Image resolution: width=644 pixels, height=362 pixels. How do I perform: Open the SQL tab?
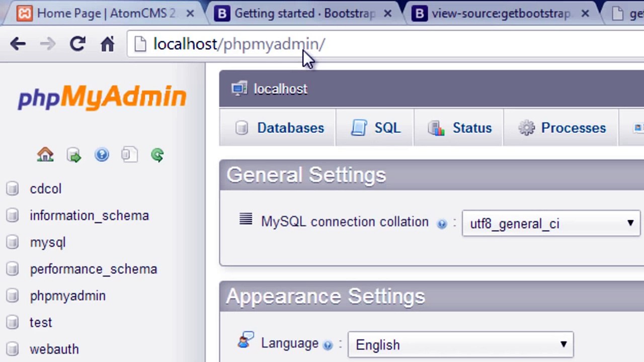click(x=375, y=128)
